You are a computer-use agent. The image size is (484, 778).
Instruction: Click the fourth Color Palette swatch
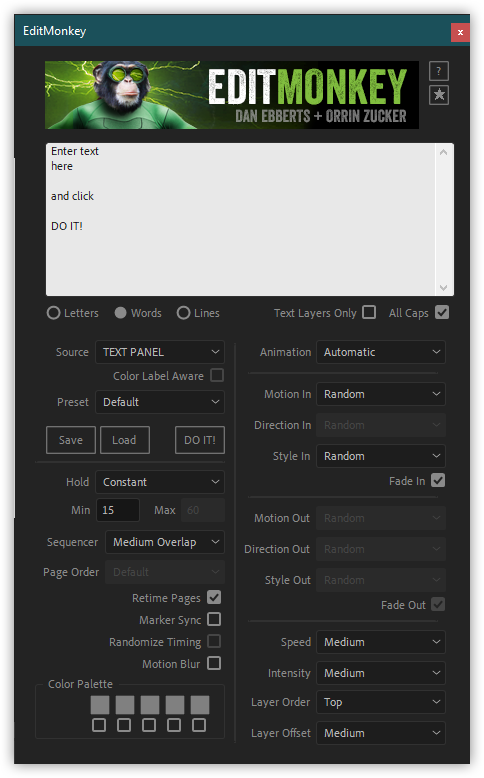[175, 705]
